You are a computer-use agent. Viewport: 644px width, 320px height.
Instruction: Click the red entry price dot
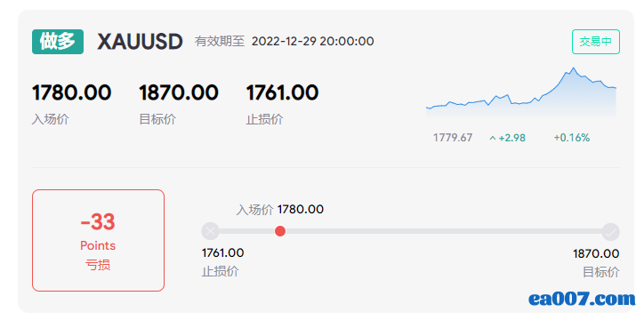pyautogui.click(x=280, y=231)
